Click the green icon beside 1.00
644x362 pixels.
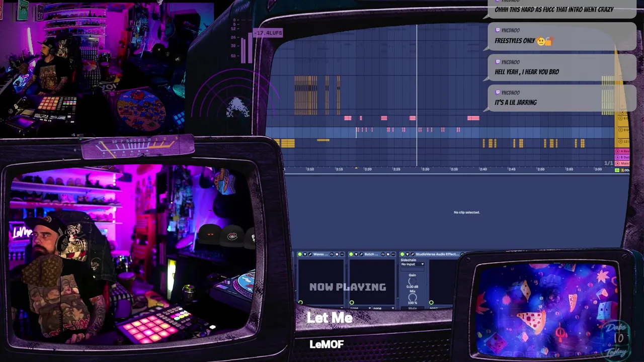(617, 170)
